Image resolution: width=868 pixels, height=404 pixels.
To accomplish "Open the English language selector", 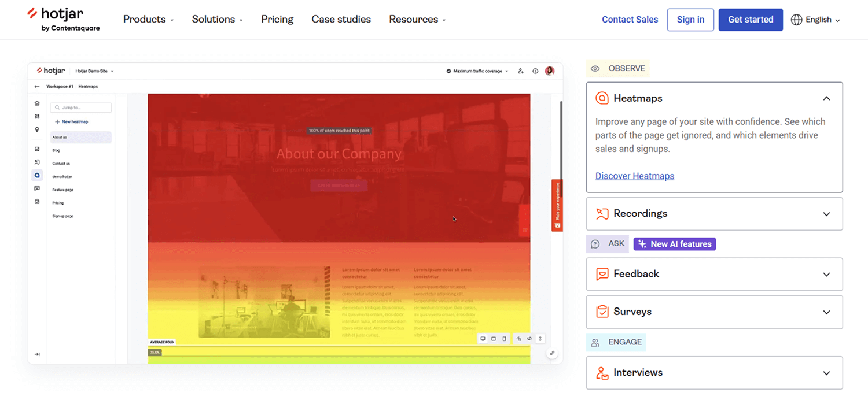I will pos(815,20).
